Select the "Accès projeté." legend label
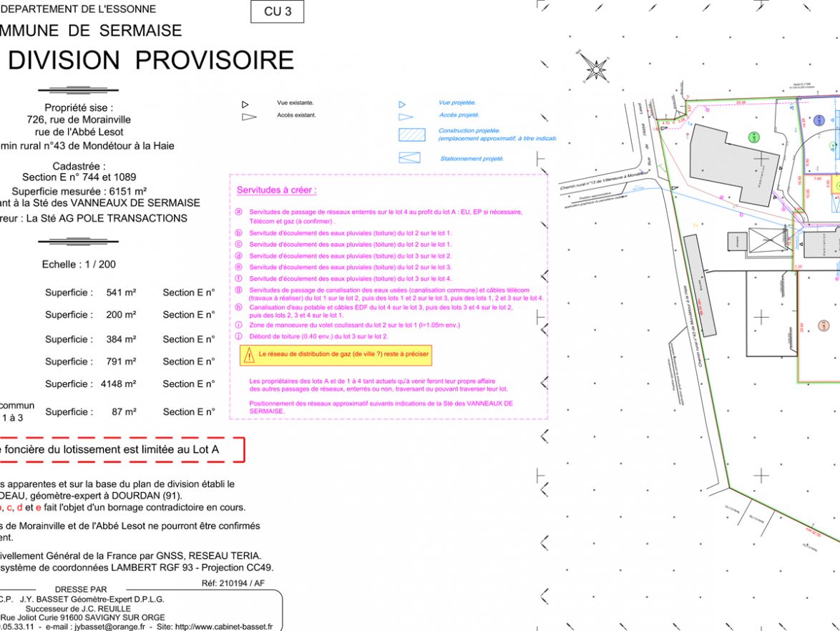This screenshot has height=631, width=840. [x=459, y=115]
